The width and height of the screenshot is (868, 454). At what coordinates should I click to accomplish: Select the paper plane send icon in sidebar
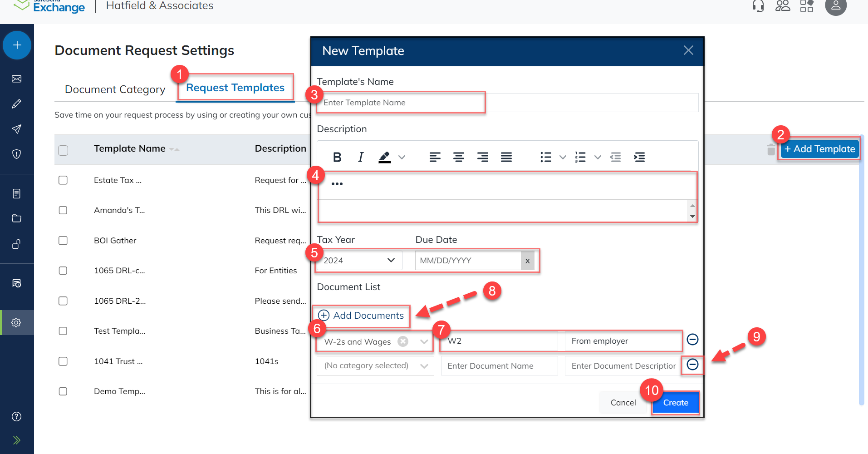point(17,129)
